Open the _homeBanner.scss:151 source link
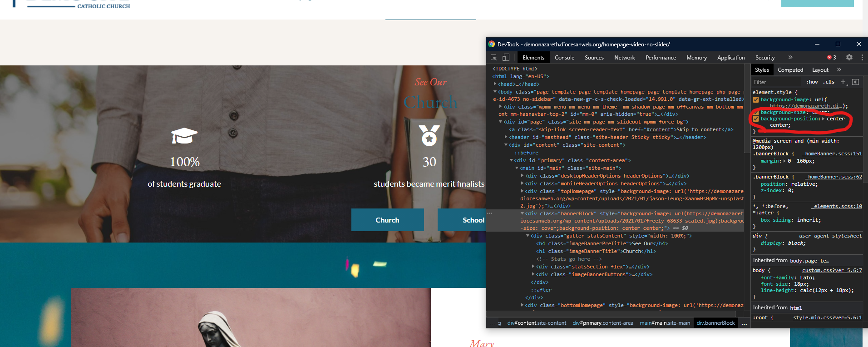The height and width of the screenshot is (347, 868). 833,154
